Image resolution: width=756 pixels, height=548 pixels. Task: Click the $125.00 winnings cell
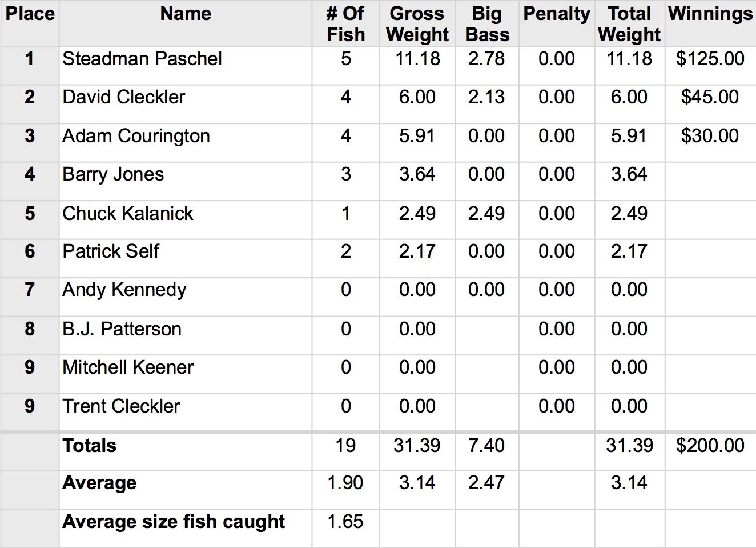click(x=710, y=59)
